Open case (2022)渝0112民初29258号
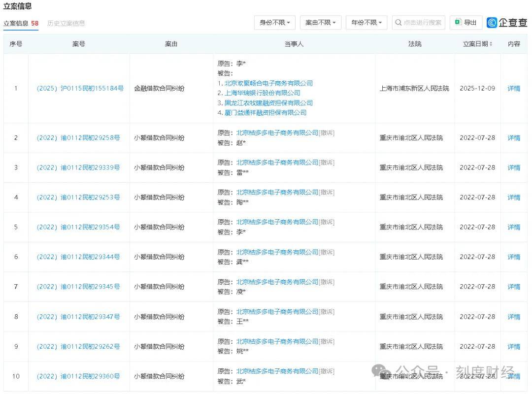 tap(78, 138)
